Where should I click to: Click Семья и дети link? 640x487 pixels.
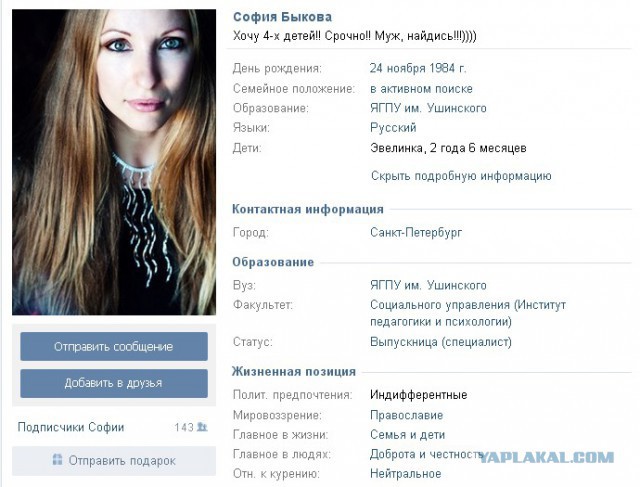(x=407, y=435)
